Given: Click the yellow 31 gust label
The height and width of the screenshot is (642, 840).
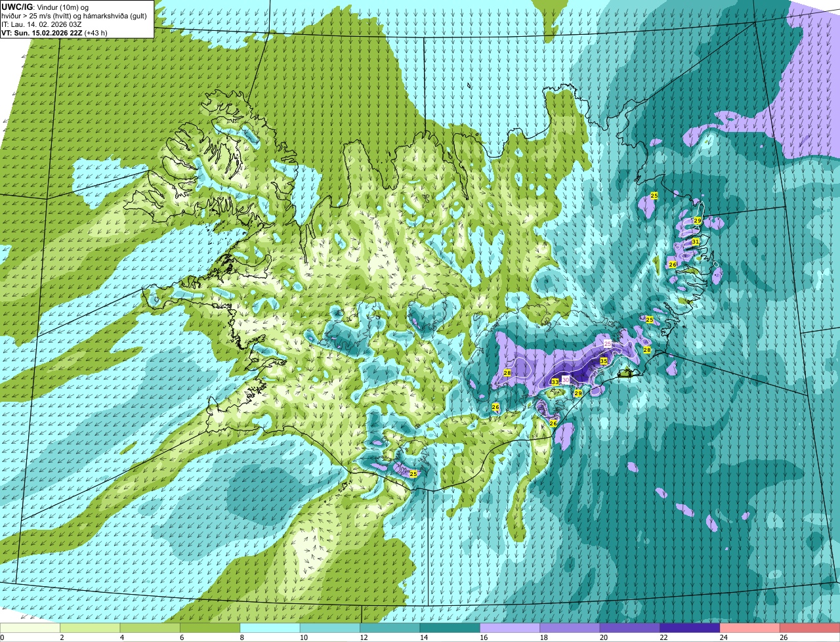Looking at the screenshot, I should click(x=695, y=242).
